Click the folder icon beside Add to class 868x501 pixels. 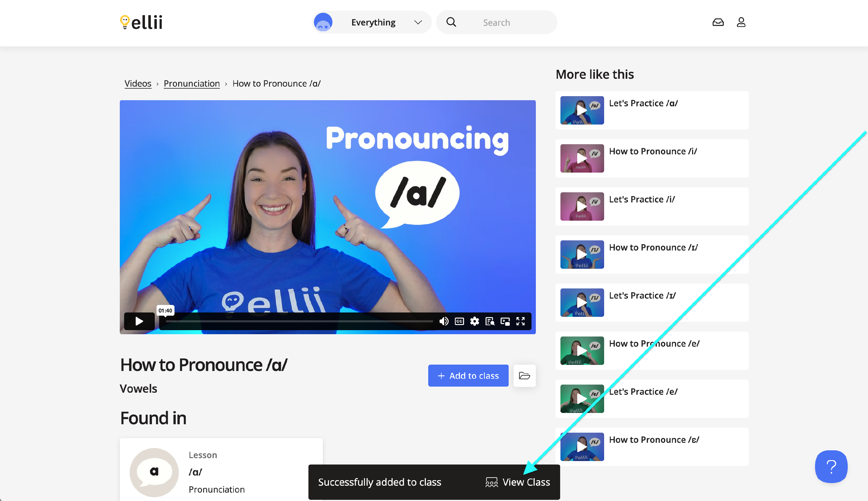(524, 375)
